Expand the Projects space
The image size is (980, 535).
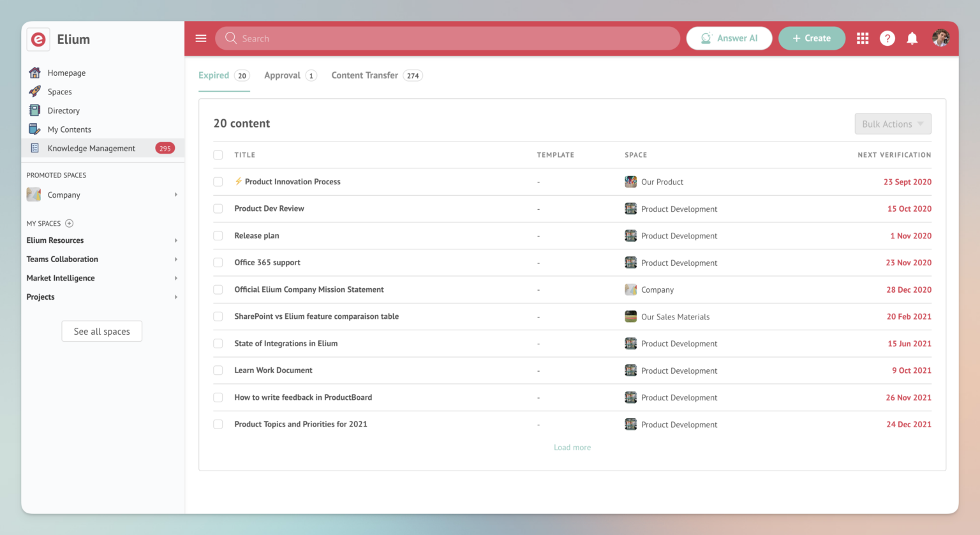coord(176,297)
